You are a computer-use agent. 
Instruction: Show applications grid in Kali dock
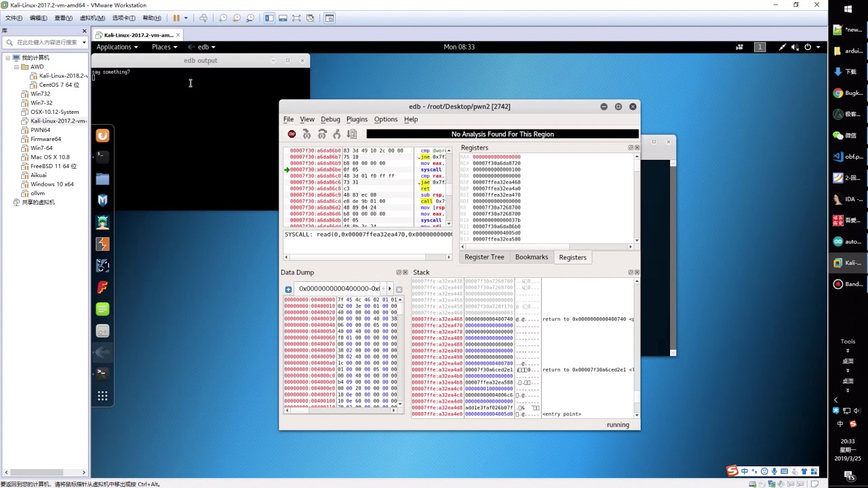pyautogui.click(x=102, y=396)
